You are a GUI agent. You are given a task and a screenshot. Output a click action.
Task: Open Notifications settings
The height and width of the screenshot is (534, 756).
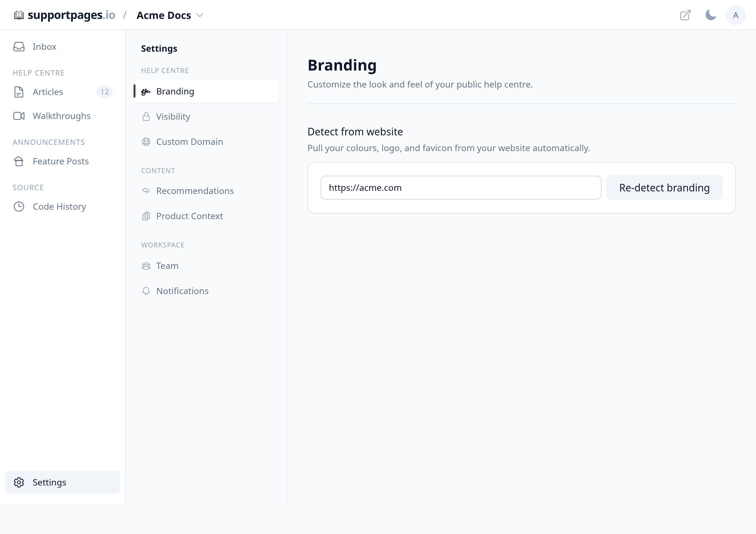pos(206,291)
